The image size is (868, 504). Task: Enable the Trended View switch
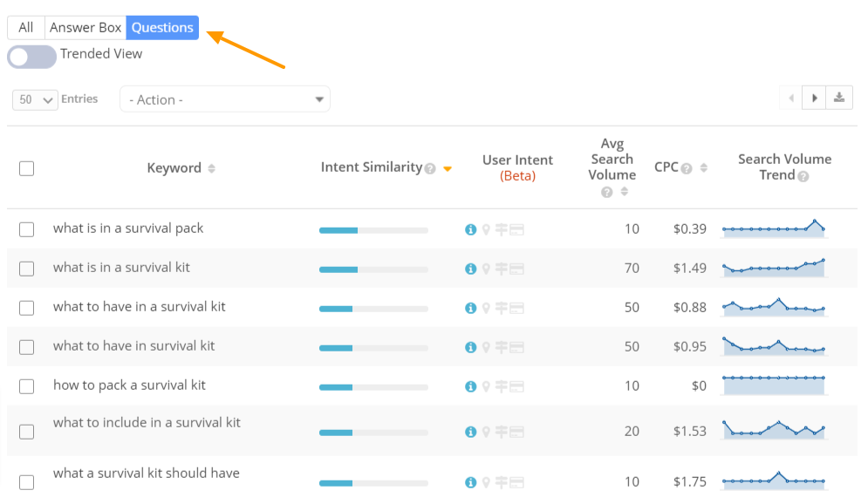point(31,56)
